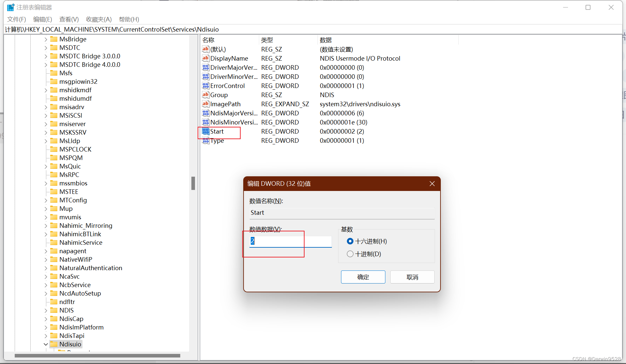Expand the NdisImPlatform tree node

(46, 327)
